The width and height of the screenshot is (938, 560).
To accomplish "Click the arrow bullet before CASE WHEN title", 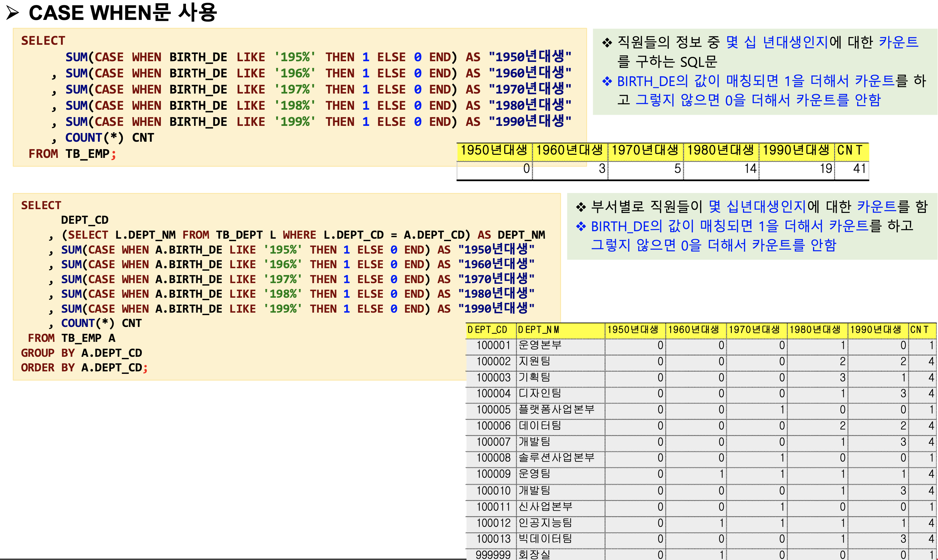I will tap(12, 13).
